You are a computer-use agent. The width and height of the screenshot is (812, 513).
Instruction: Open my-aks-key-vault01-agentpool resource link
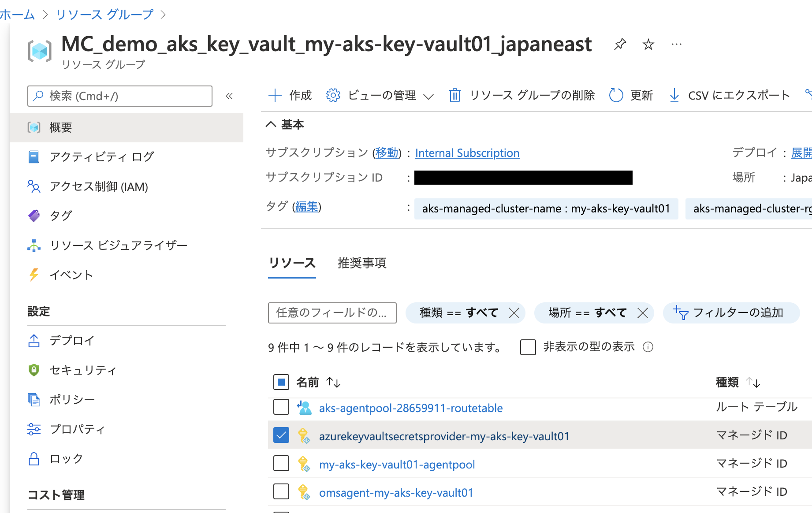coord(397,465)
